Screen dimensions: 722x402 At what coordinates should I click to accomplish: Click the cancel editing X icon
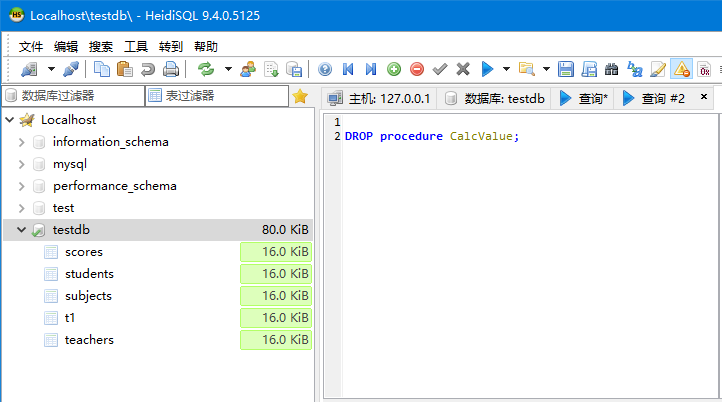tap(463, 70)
